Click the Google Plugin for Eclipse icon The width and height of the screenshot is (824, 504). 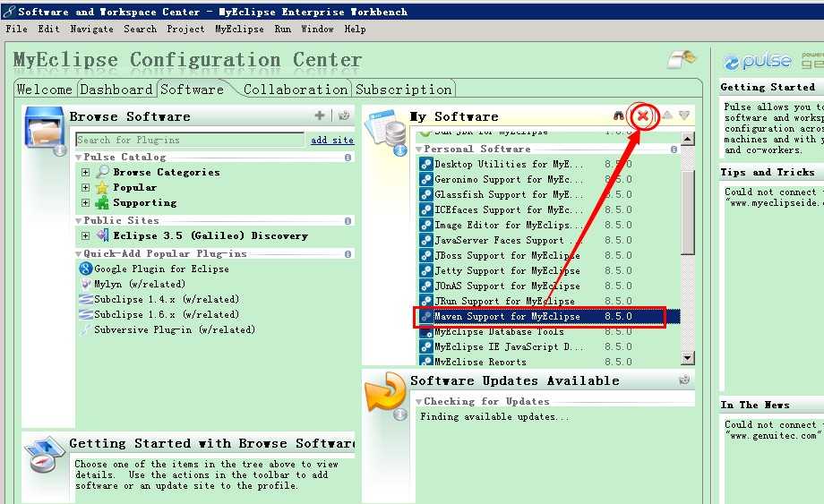86,269
